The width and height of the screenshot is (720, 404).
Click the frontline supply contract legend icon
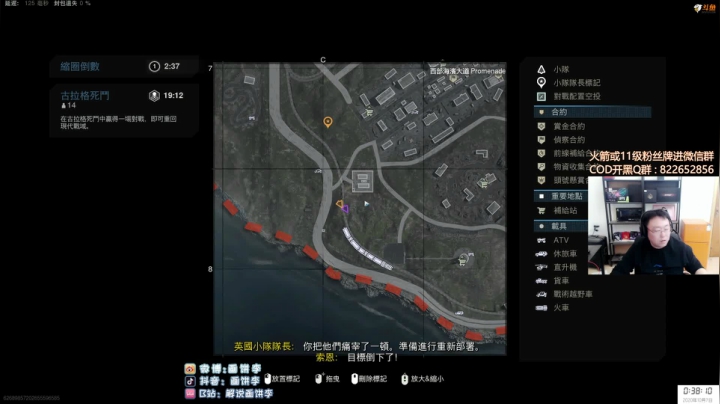coord(541,153)
